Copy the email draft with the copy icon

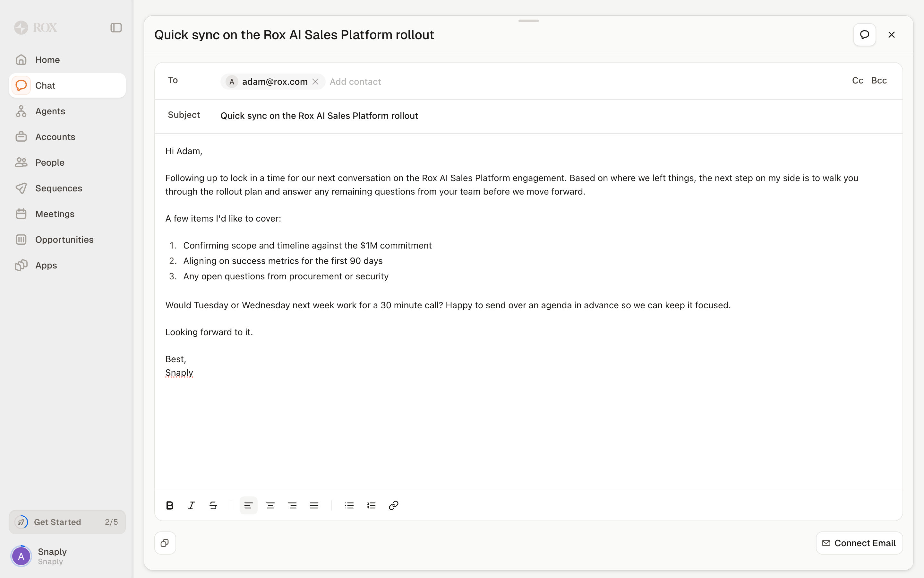[165, 543]
